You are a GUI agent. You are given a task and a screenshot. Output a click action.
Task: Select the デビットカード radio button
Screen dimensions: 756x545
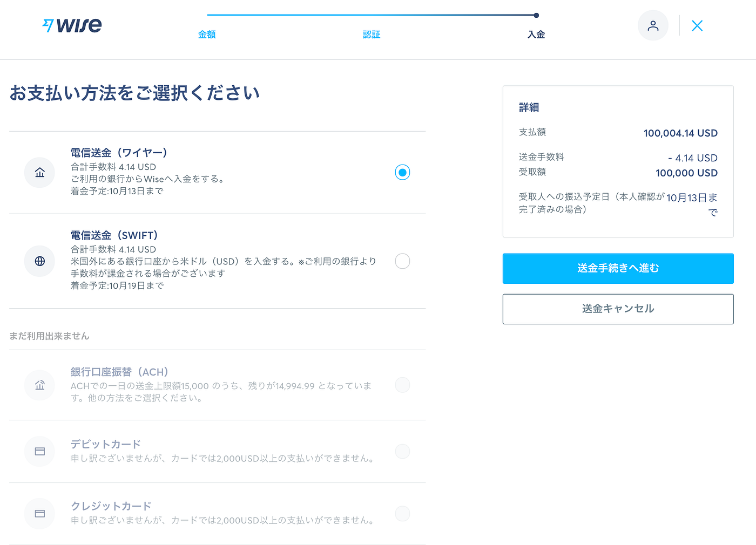coord(402,451)
